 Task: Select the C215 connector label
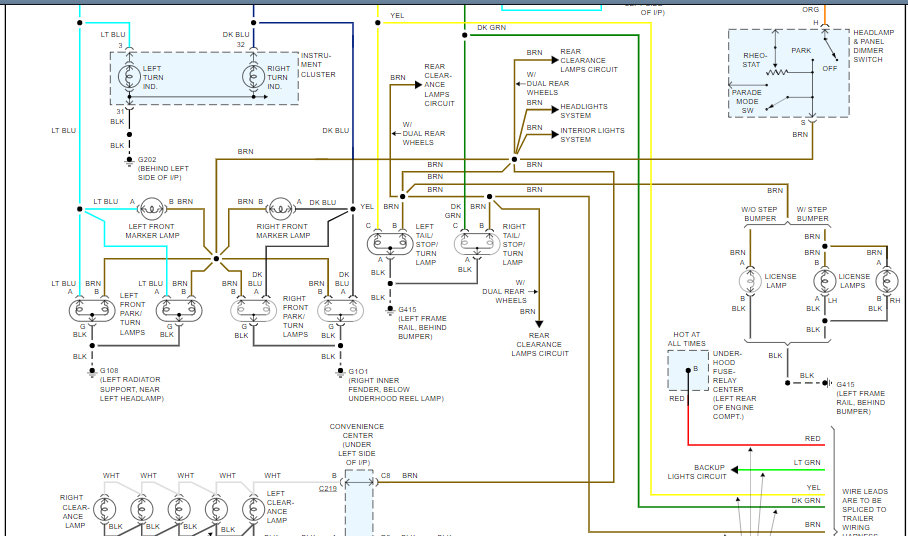328,489
